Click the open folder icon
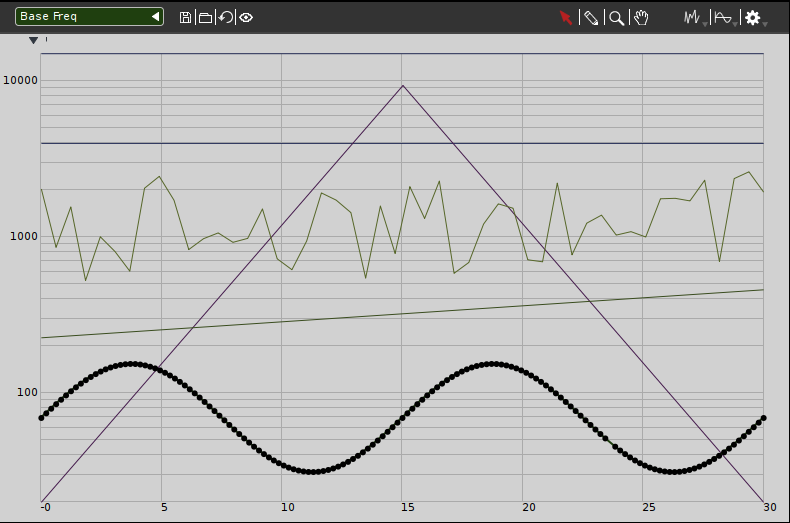Screen dimensions: 790x523 (205, 18)
